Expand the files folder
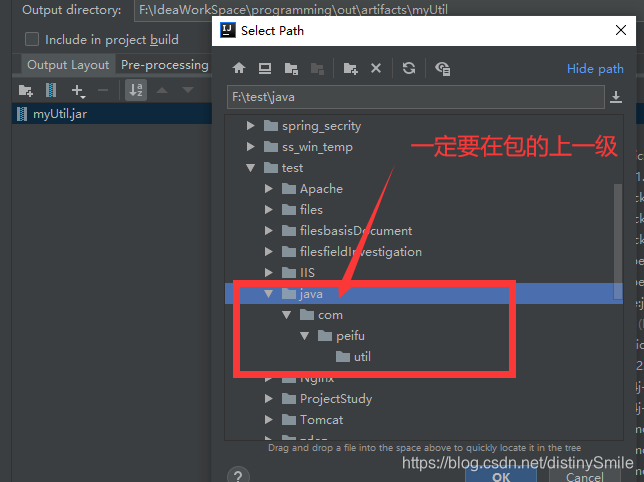644x482 pixels. (x=269, y=209)
